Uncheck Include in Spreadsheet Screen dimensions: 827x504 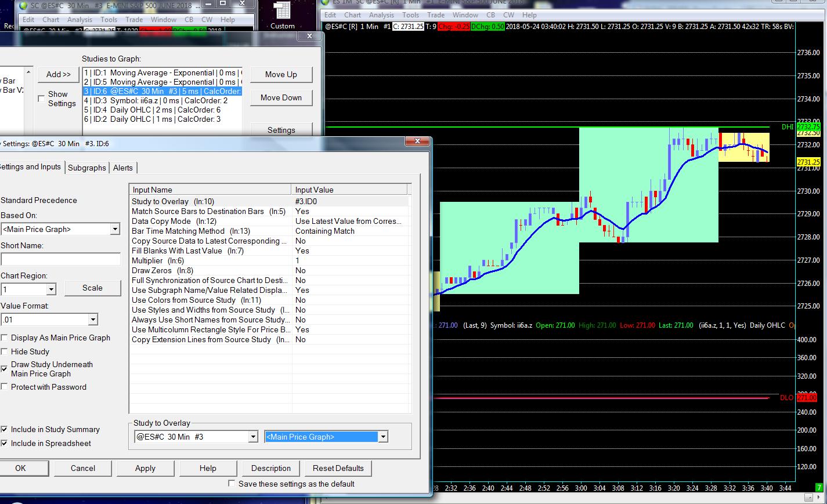click(x=5, y=443)
